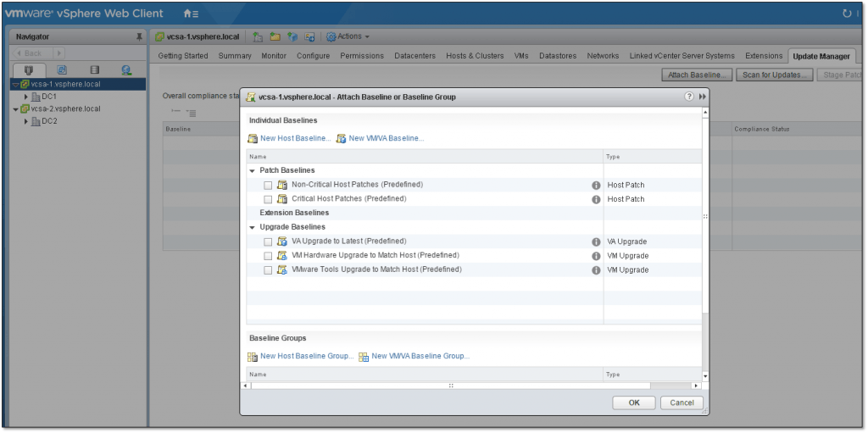The height and width of the screenshot is (433, 868).
Task: Show info for VA Upgrade to Latest
Action: 596,242
